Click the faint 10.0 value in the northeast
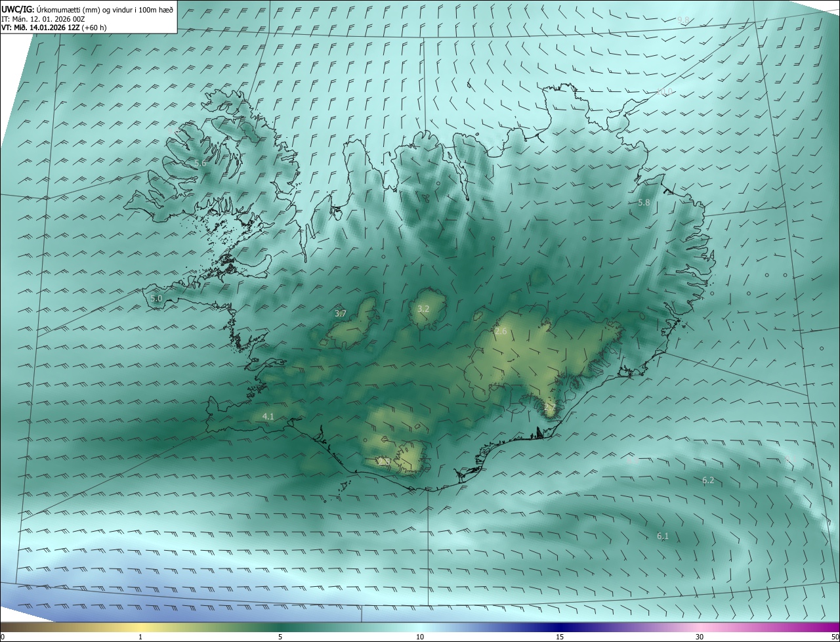 (665, 92)
